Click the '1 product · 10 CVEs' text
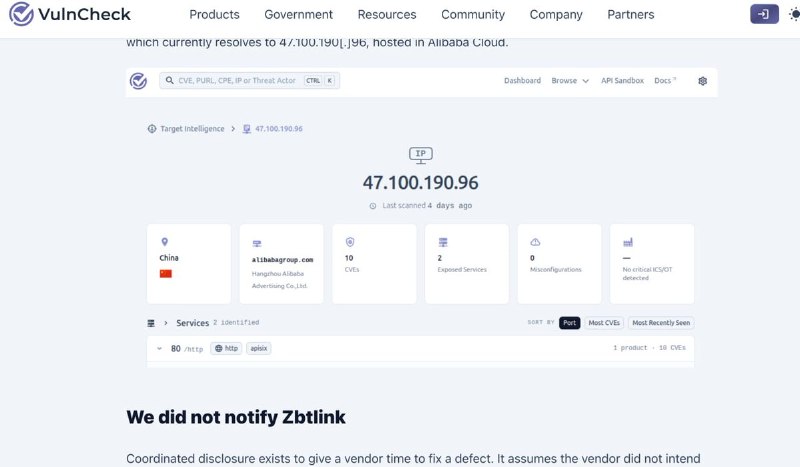This screenshot has width=800, height=467. (649, 348)
